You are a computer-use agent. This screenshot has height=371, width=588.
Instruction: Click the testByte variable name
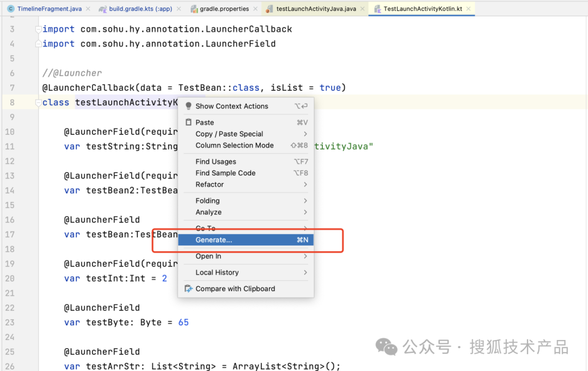point(107,322)
